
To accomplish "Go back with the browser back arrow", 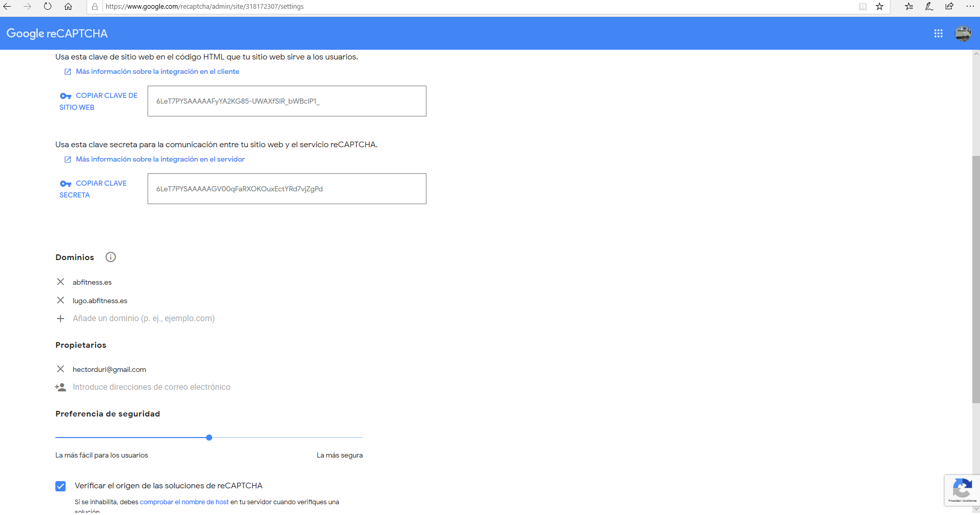I will 7,6.
